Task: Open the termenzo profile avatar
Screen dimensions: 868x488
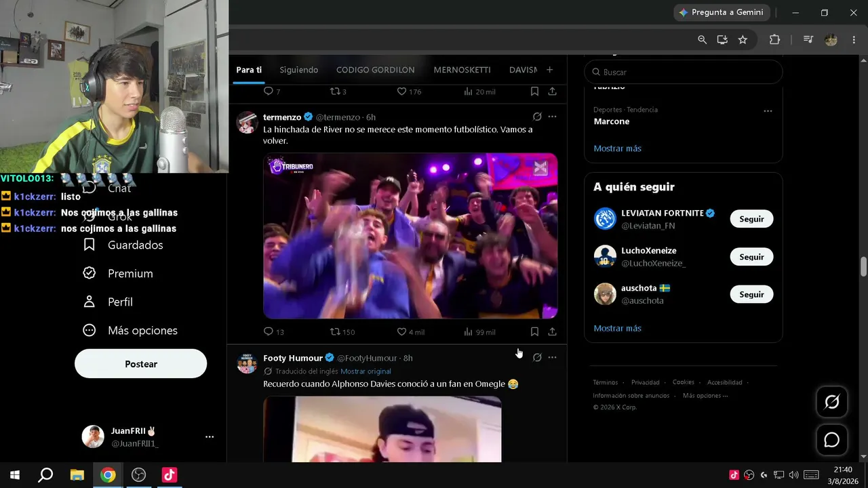Action: 247,123
